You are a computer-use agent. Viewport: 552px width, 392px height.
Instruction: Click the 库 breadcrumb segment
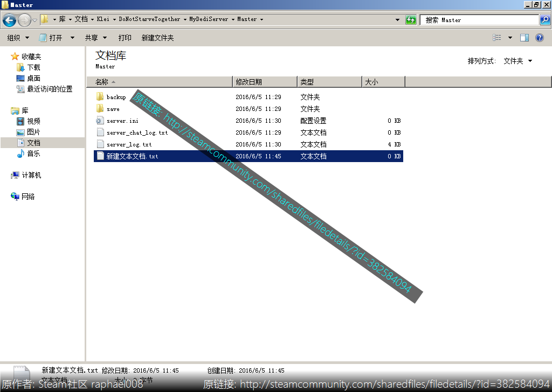pos(63,19)
